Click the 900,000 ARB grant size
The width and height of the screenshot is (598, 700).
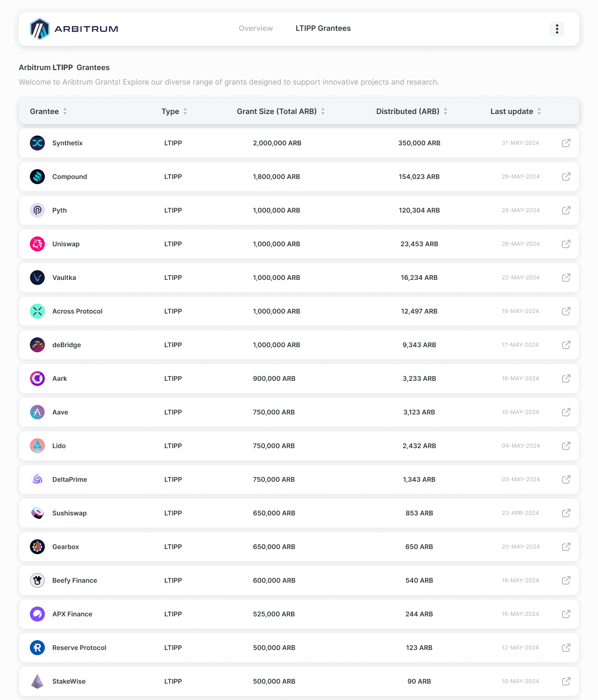[x=274, y=379]
